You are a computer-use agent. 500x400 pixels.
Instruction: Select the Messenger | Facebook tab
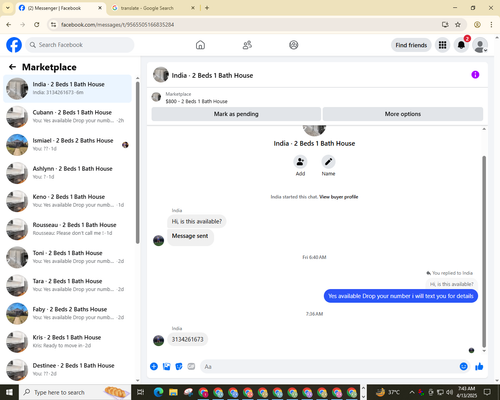click(x=60, y=8)
